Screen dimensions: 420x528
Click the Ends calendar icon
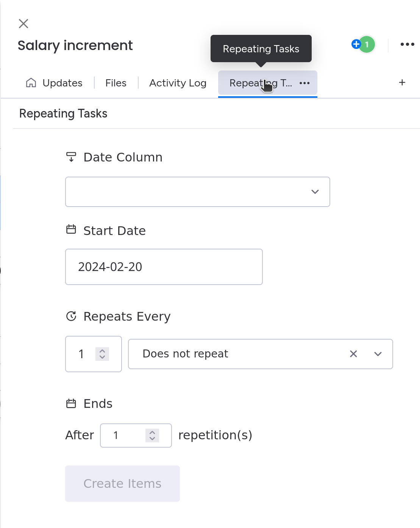pos(71,403)
